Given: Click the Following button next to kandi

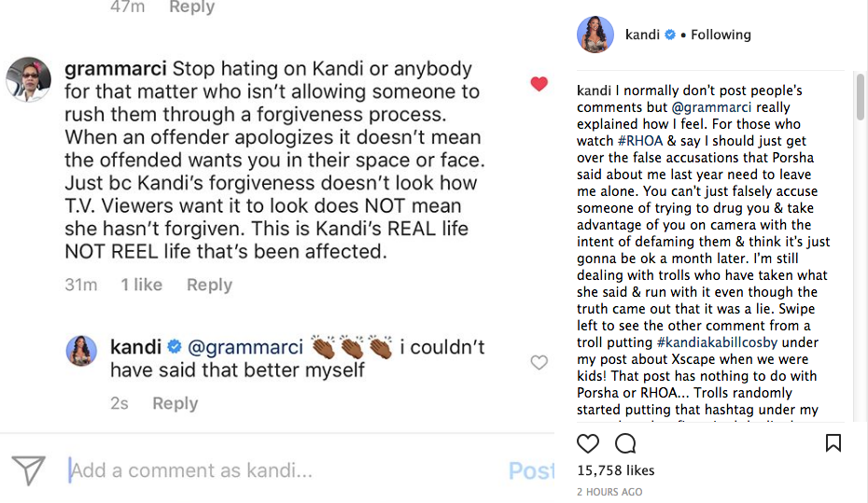Looking at the screenshot, I should [x=721, y=35].
